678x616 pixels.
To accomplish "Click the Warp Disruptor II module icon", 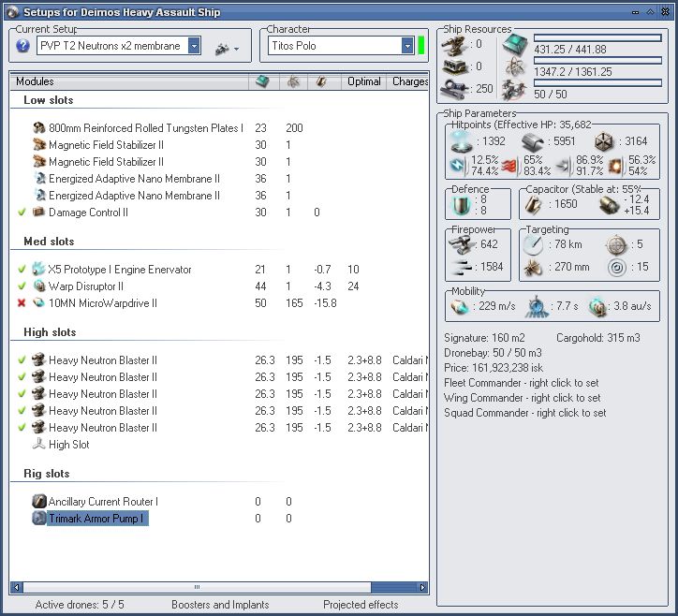I will click(x=39, y=286).
